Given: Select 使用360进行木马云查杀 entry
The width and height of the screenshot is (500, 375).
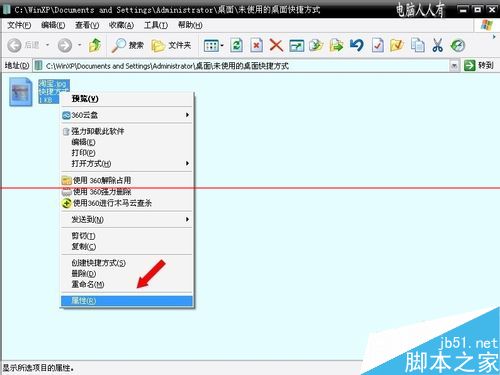Looking at the screenshot, I should tap(127, 203).
